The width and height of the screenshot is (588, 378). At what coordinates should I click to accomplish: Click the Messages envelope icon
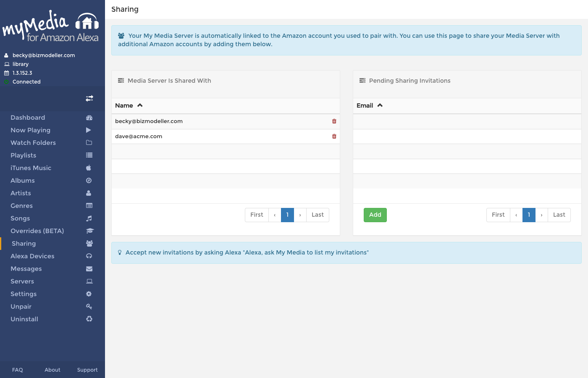pos(89,269)
